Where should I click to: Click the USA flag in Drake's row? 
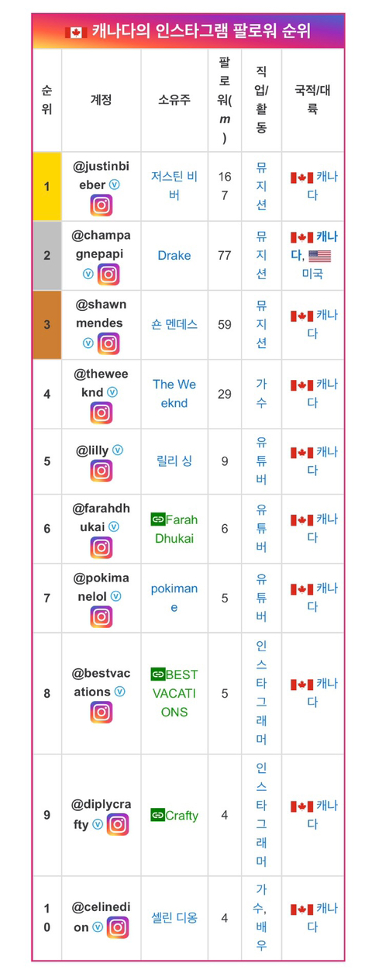[319, 256]
